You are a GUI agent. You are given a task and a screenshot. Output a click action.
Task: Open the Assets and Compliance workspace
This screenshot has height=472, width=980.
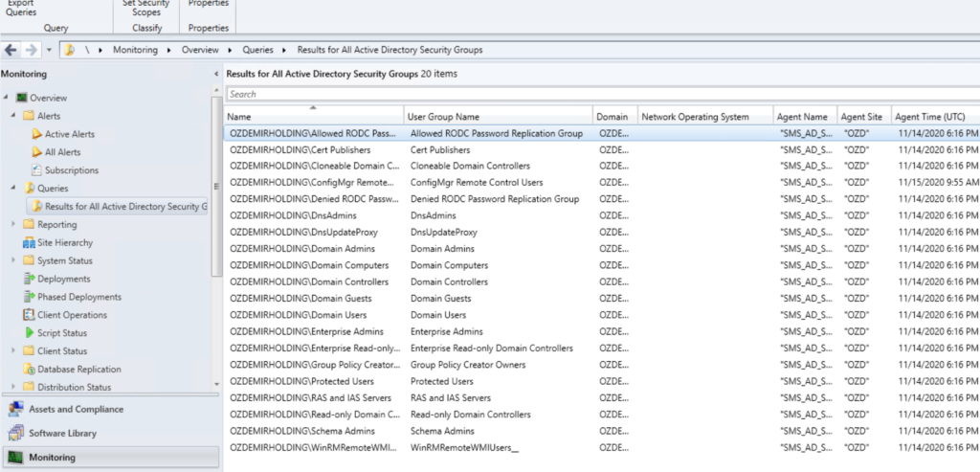(x=109, y=409)
